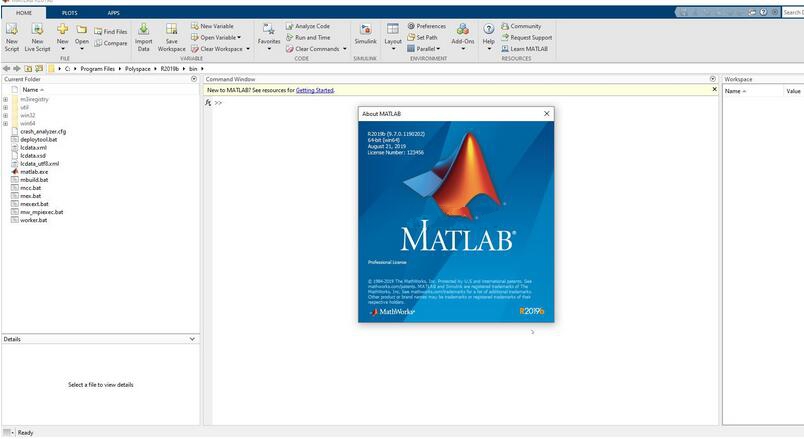Click bin in the address path

193,68
